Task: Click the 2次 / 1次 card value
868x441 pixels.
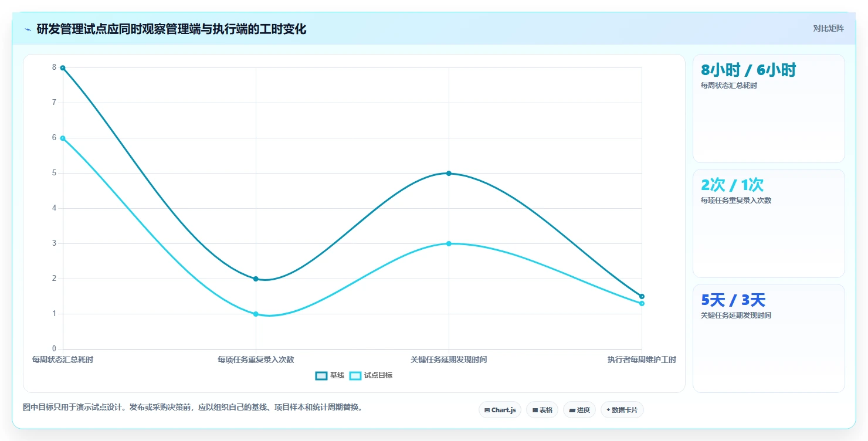Action: click(x=732, y=185)
